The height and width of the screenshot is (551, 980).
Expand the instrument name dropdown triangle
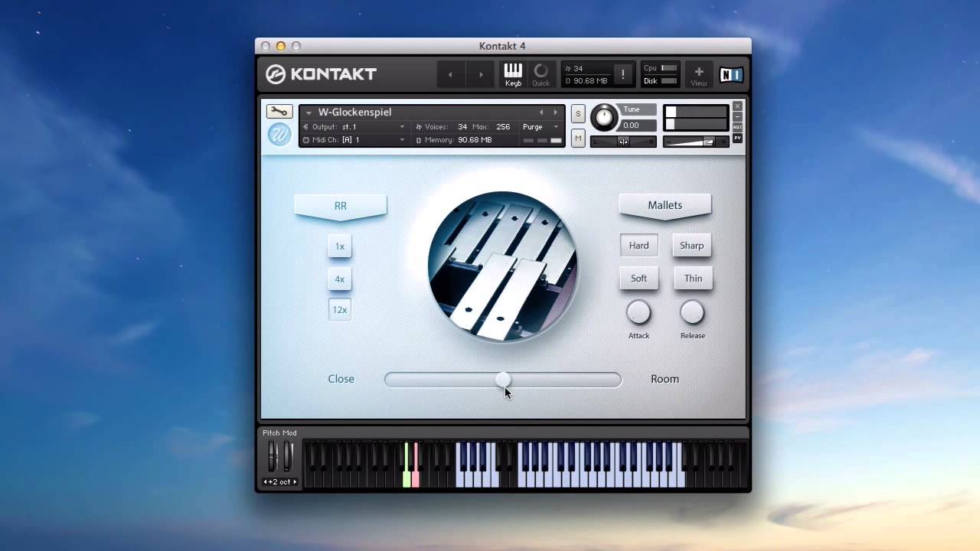(x=309, y=112)
